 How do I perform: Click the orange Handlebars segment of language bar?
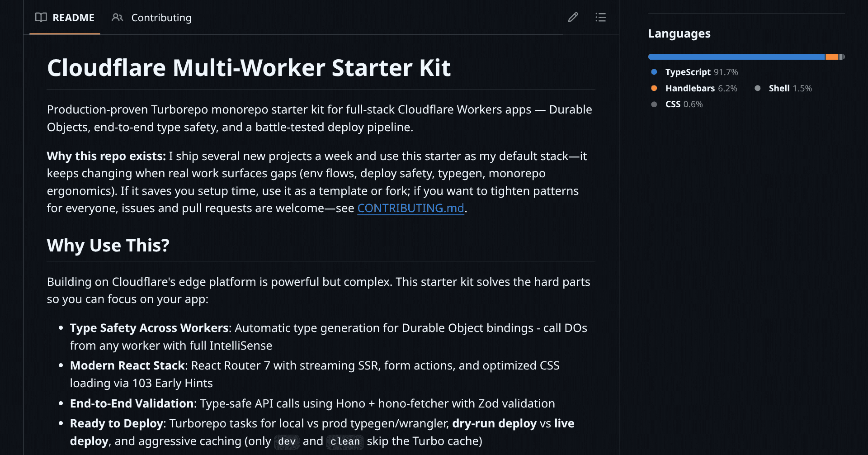tap(832, 57)
